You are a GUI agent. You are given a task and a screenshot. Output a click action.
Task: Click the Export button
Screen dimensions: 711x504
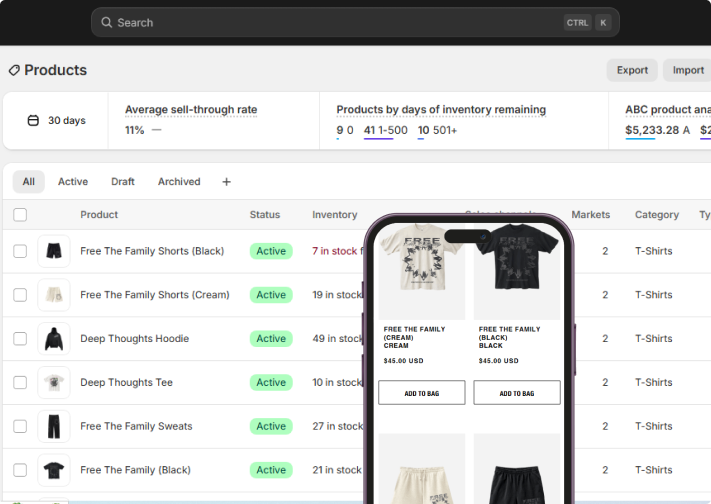(632, 70)
